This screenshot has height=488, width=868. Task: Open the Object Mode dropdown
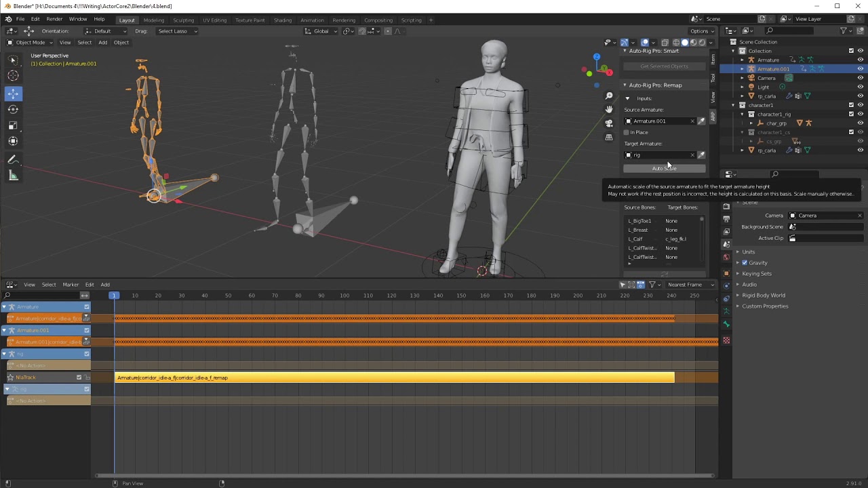point(31,43)
